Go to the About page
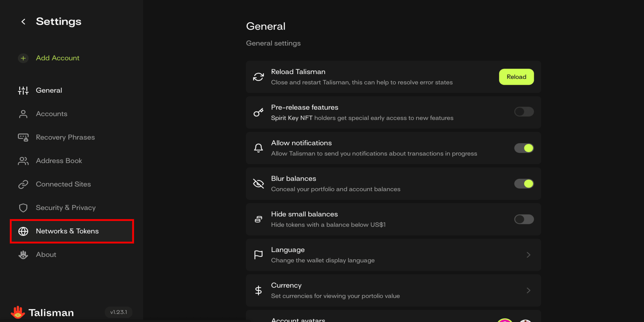 [46, 255]
